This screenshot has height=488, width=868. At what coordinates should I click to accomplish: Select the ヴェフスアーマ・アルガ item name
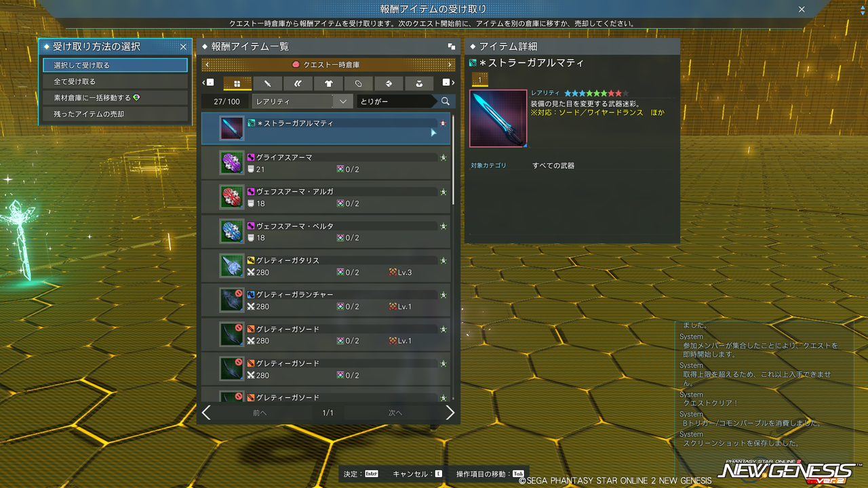294,192
